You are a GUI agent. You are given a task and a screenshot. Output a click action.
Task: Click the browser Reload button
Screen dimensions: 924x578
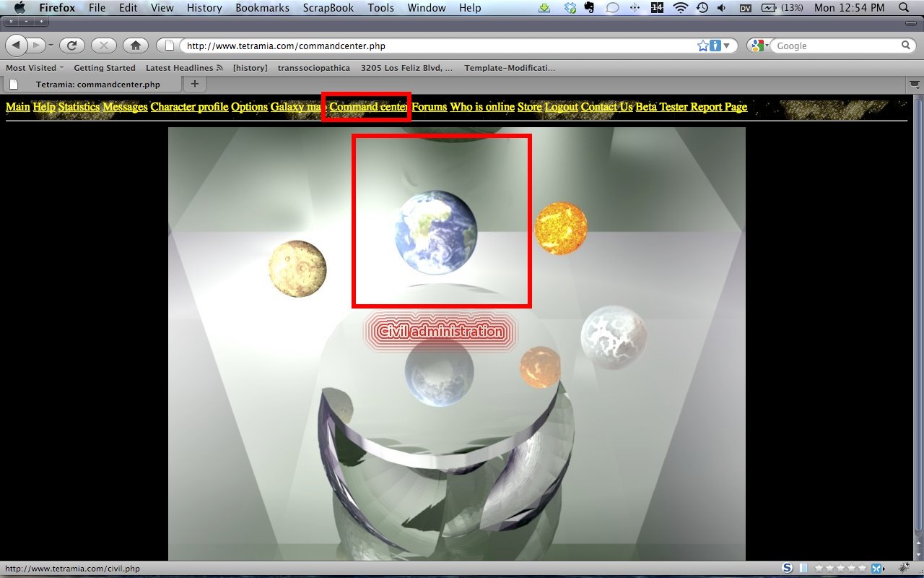71,46
